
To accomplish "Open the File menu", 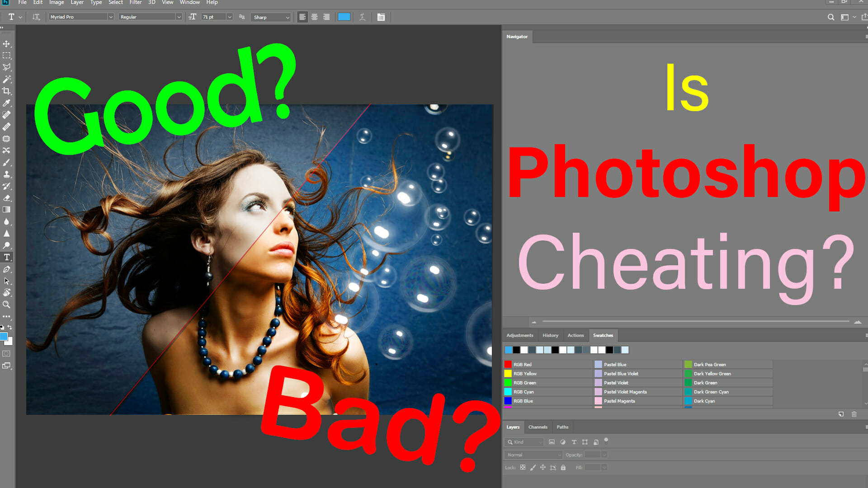I will point(22,3).
